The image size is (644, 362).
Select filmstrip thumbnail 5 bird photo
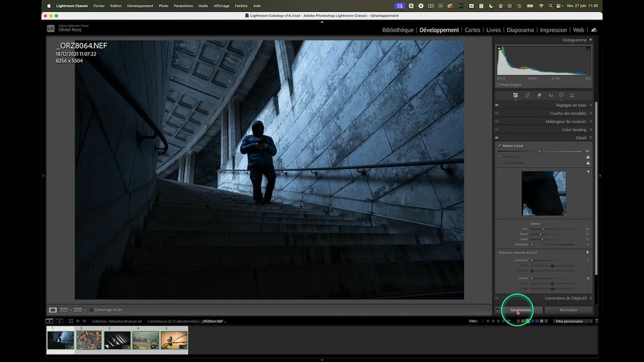point(174,340)
